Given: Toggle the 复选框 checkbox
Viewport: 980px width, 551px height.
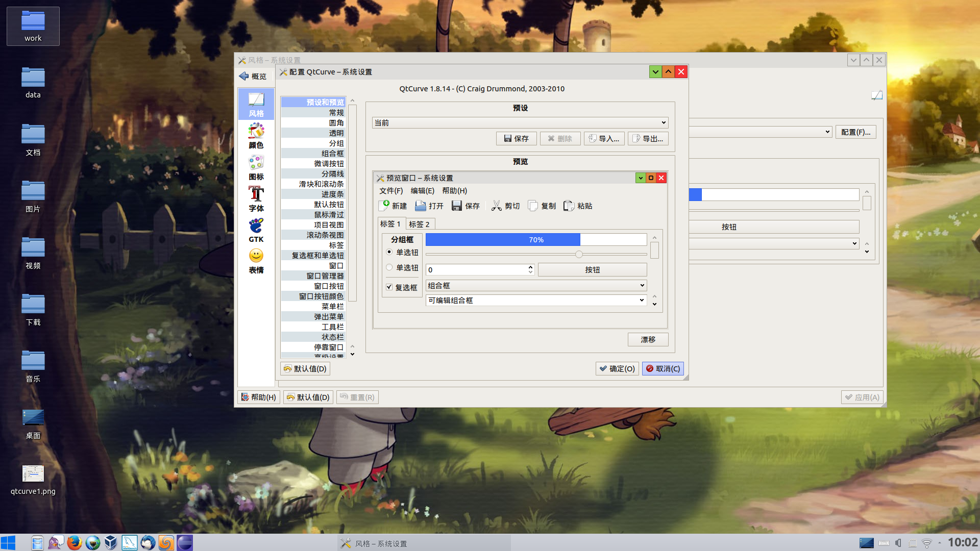Looking at the screenshot, I should (389, 287).
